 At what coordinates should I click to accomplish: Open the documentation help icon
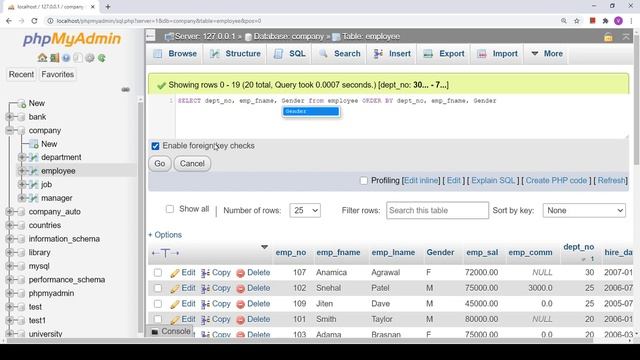(x=66, y=58)
